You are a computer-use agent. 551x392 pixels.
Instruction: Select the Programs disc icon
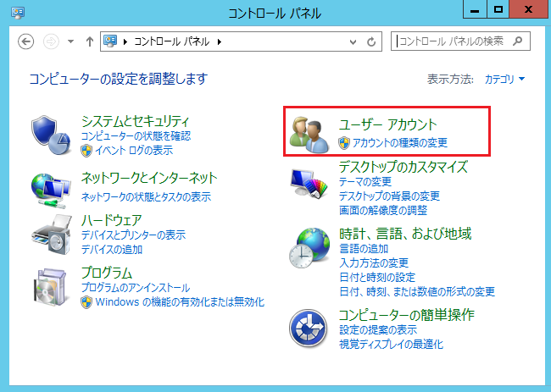[51, 286]
